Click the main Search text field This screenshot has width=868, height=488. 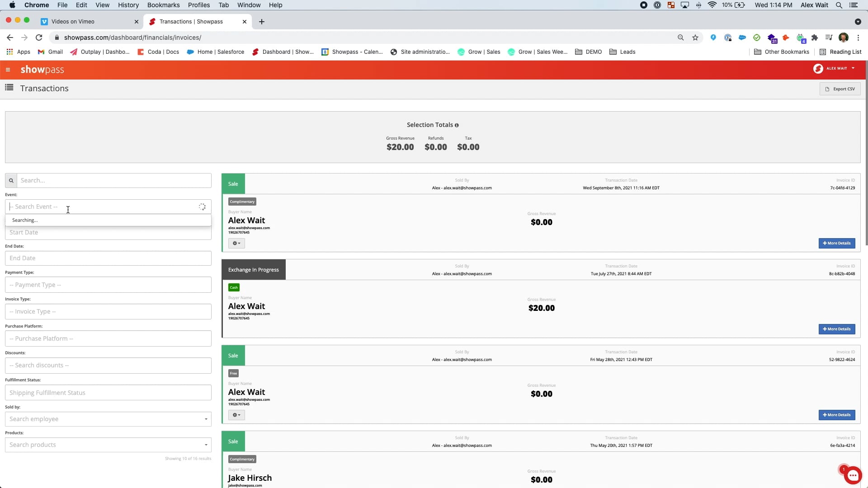[114, 180]
